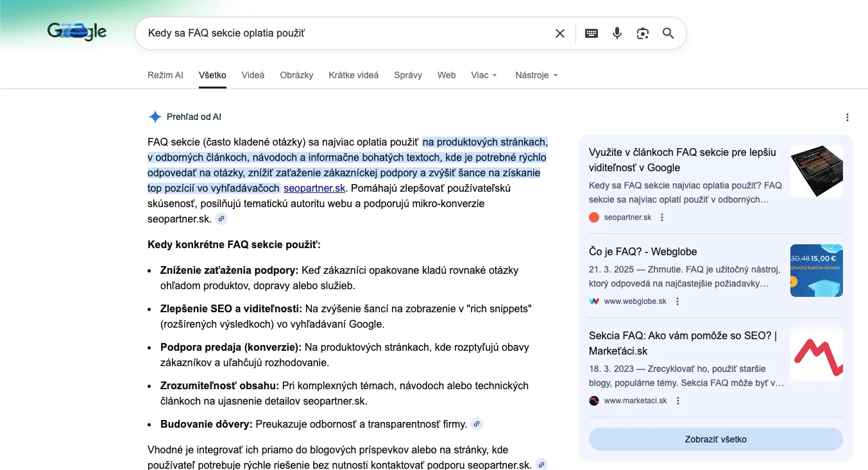This screenshot has width=868, height=470.
Task: Click into the search text field
Action: coord(346,33)
